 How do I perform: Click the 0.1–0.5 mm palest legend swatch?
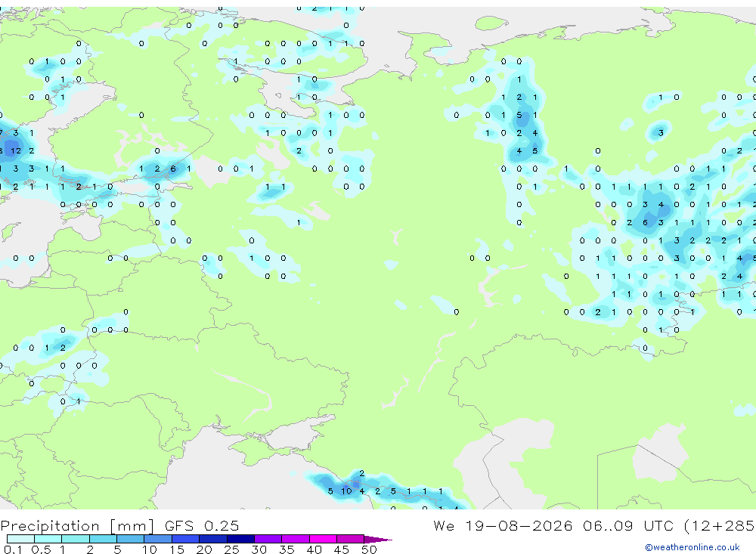point(20,539)
